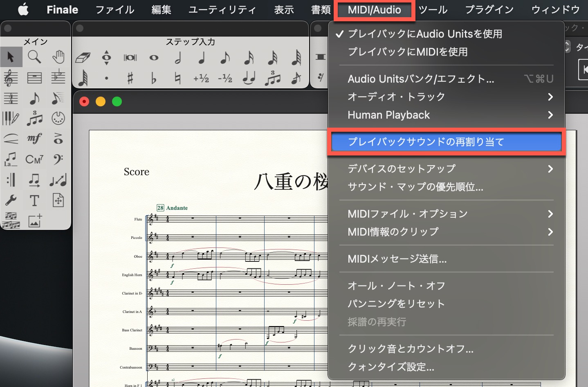
Task: Choose 32nd note duration
Action: [x=272, y=58]
